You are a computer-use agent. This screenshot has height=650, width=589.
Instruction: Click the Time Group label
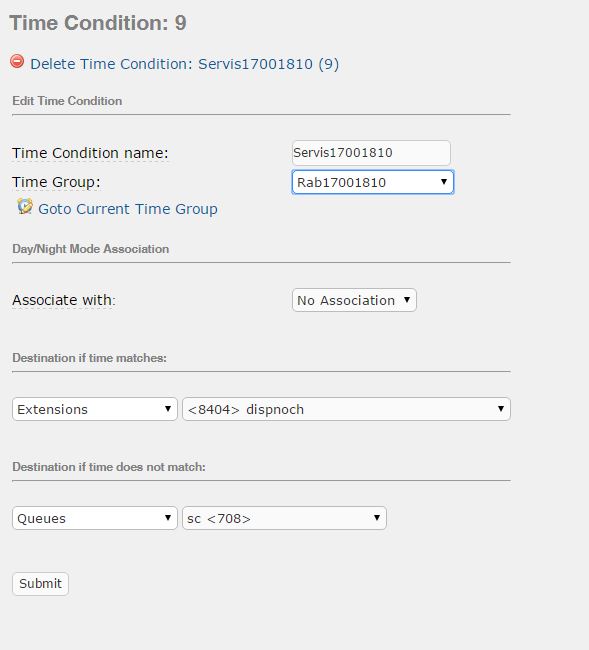pos(56,182)
